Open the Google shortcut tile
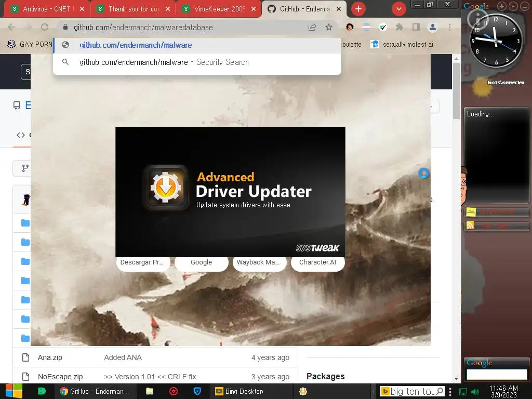Image resolution: width=532 pixels, height=399 pixels. 201,262
